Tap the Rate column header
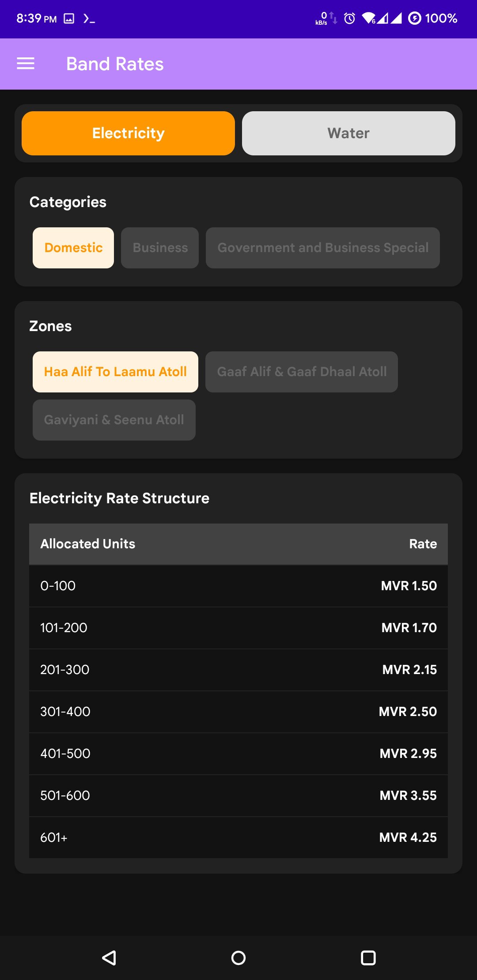 [423, 544]
